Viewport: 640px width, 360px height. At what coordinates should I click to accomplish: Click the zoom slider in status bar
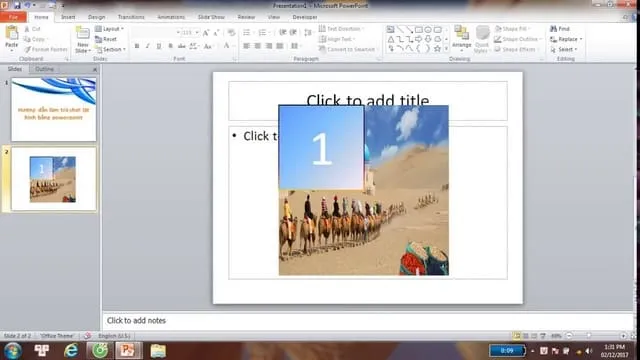[588, 336]
